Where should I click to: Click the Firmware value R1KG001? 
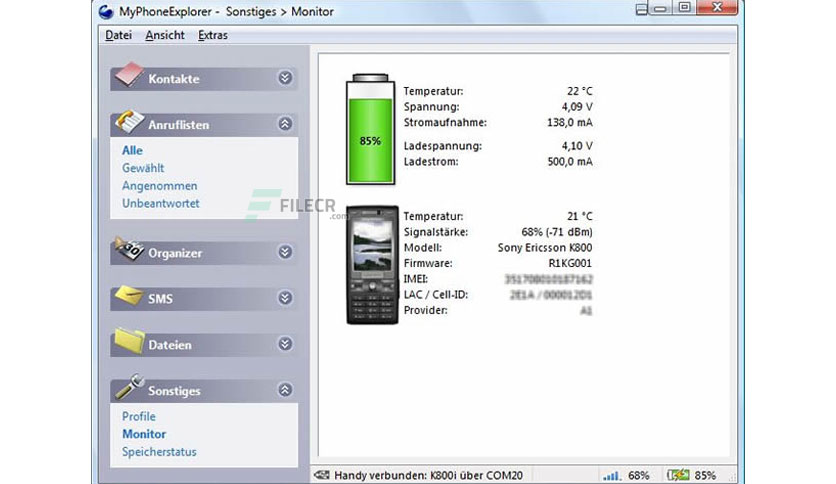(x=570, y=263)
